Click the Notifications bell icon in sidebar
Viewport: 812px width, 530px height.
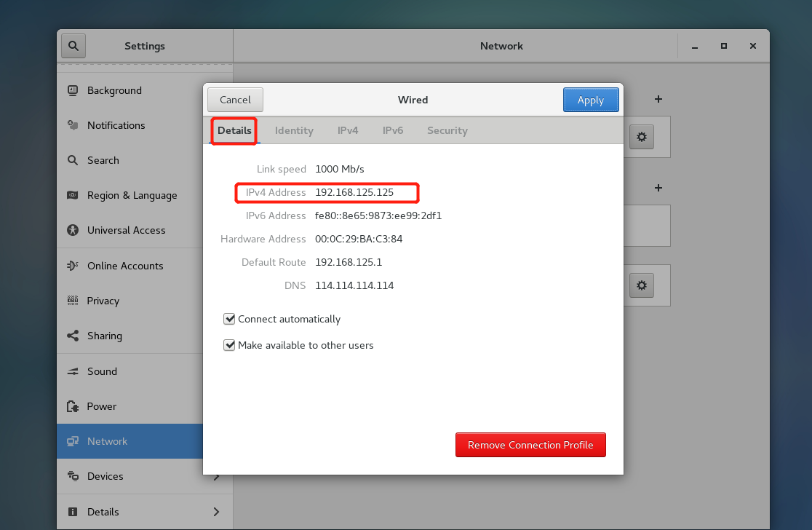click(x=73, y=125)
